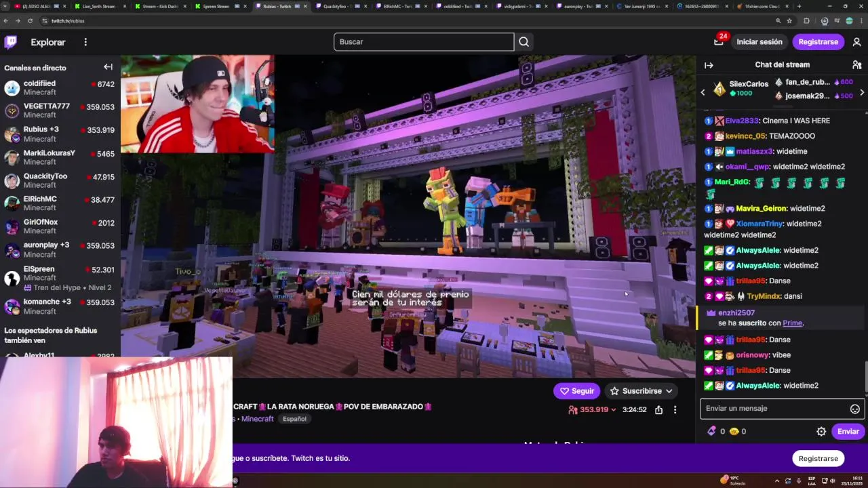Click the yellow power-ups coin icon
The height and width of the screenshot is (488, 868).
pos(734,431)
